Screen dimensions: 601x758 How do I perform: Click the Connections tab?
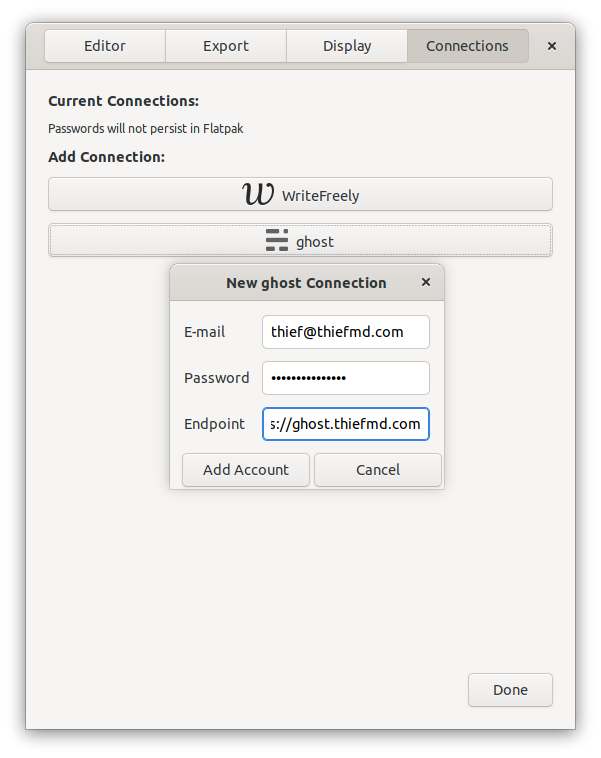(x=468, y=46)
